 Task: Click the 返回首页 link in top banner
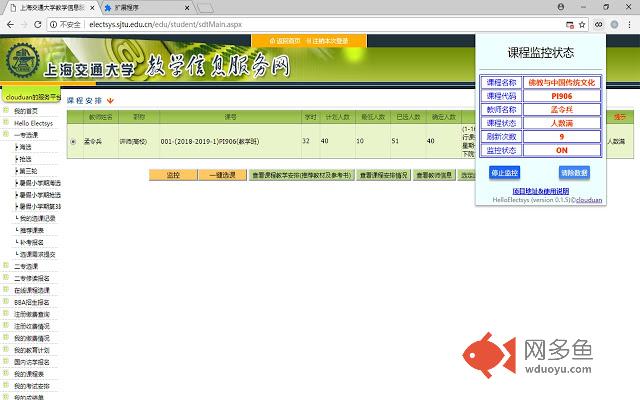(285, 41)
